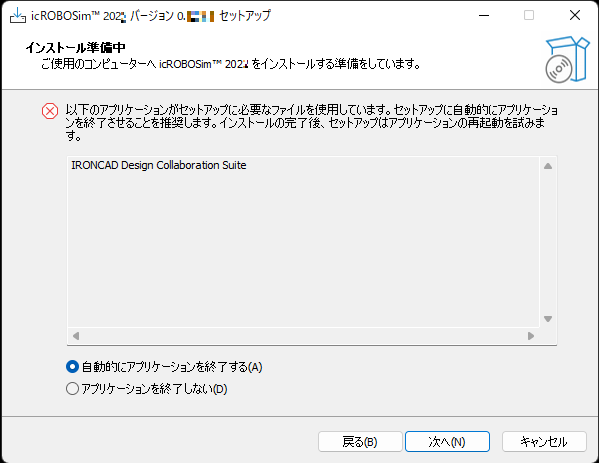Cancel setup with the キャンセル button
The width and height of the screenshot is (599, 463).
tap(544, 442)
